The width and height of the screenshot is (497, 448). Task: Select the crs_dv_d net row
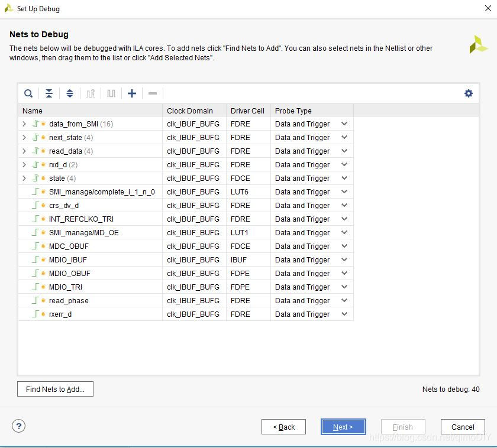pyautogui.click(x=186, y=206)
